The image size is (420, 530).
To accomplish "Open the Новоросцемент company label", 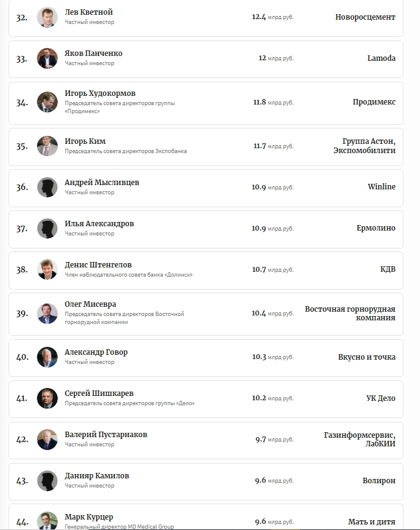I will point(365,17).
